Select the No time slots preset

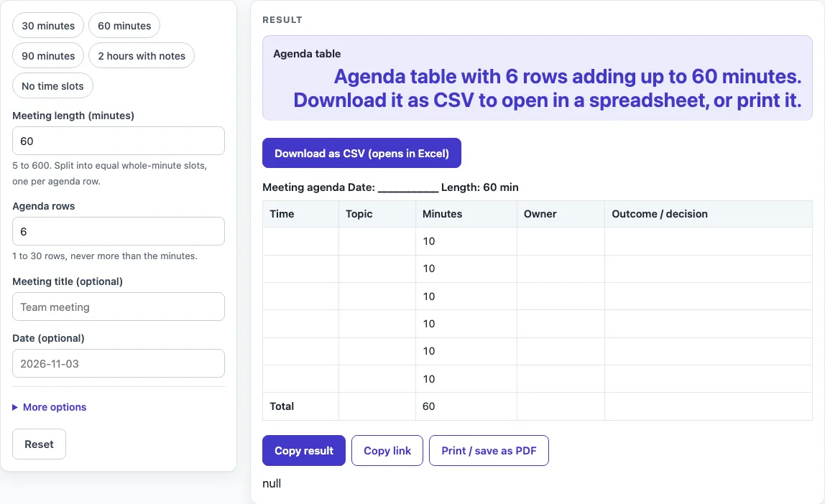pyautogui.click(x=52, y=85)
